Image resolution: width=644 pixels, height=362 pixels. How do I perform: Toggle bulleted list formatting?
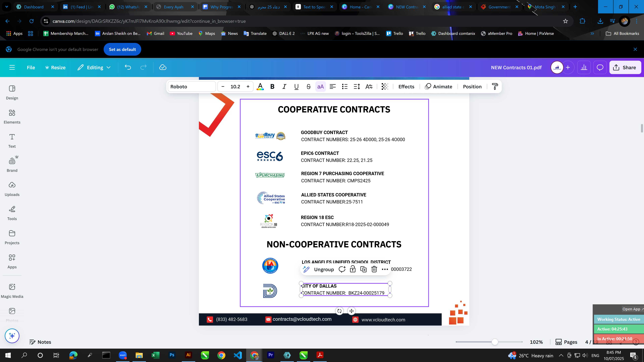(345, 87)
